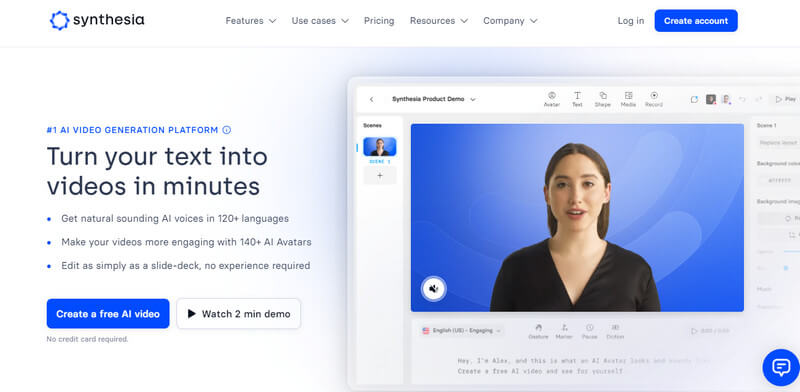Click the back arrow in the editor
Image resolution: width=800 pixels, height=392 pixels.
pyautogui.click(x=371, y=100)
